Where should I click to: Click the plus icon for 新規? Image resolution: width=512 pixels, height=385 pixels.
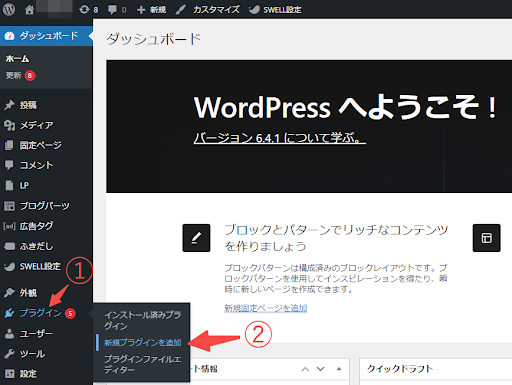(x=141, y=10)
